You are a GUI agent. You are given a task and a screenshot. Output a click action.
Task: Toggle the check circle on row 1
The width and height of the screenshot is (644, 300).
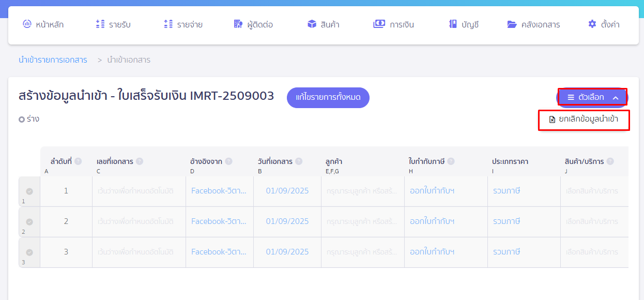[x=29, y=191]
